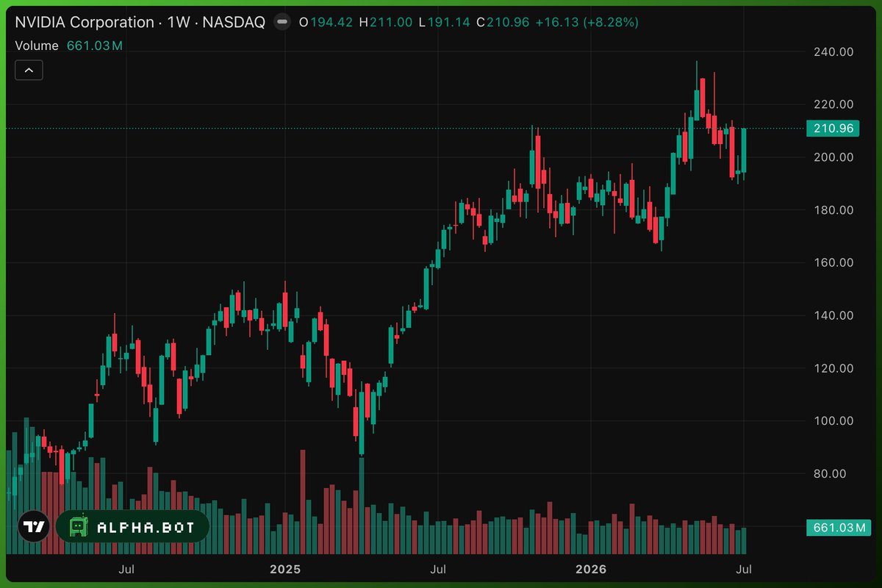This screenshot has width=882, height=588.
Task: Click the high value H211.00
Action: coord(387,22)
